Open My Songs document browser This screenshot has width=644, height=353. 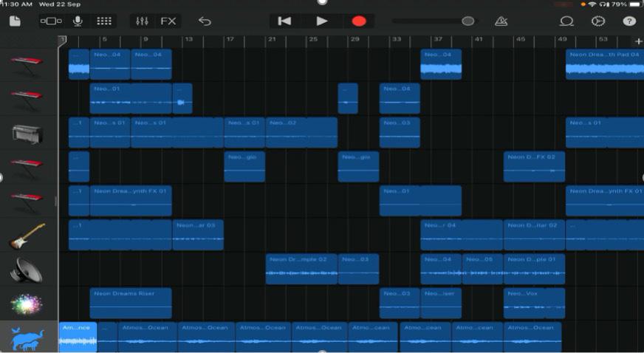(x=15, y=21)
